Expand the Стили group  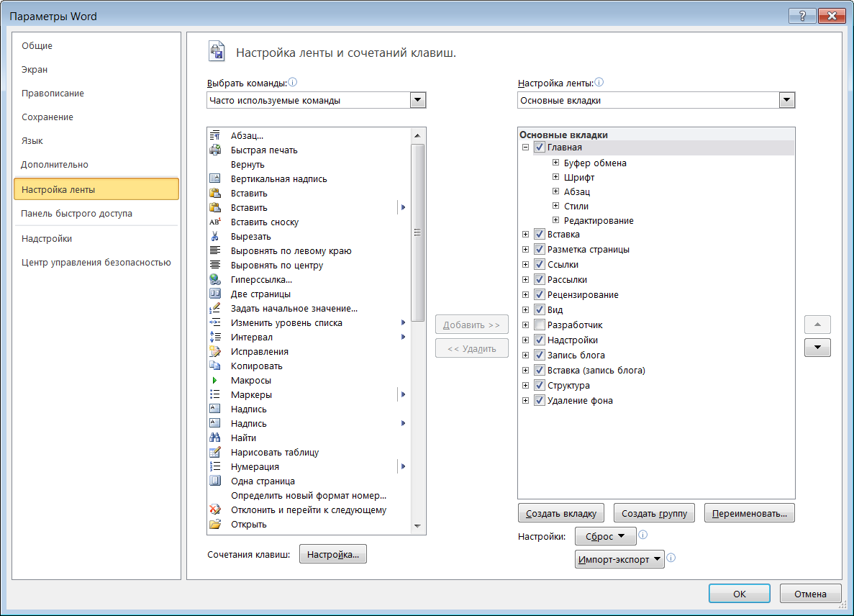pyautogui.click(x=555, y=205)
